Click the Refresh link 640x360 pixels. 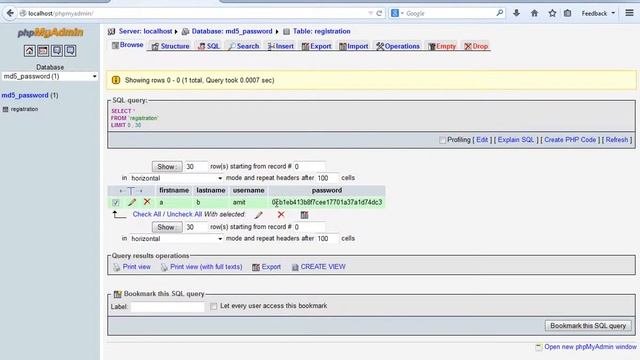pos(617,140)
